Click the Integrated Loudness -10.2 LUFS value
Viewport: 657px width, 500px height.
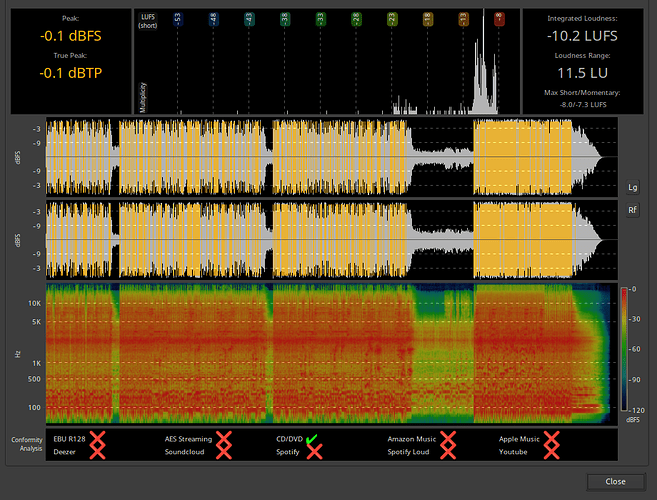click(x=580, y=35)
